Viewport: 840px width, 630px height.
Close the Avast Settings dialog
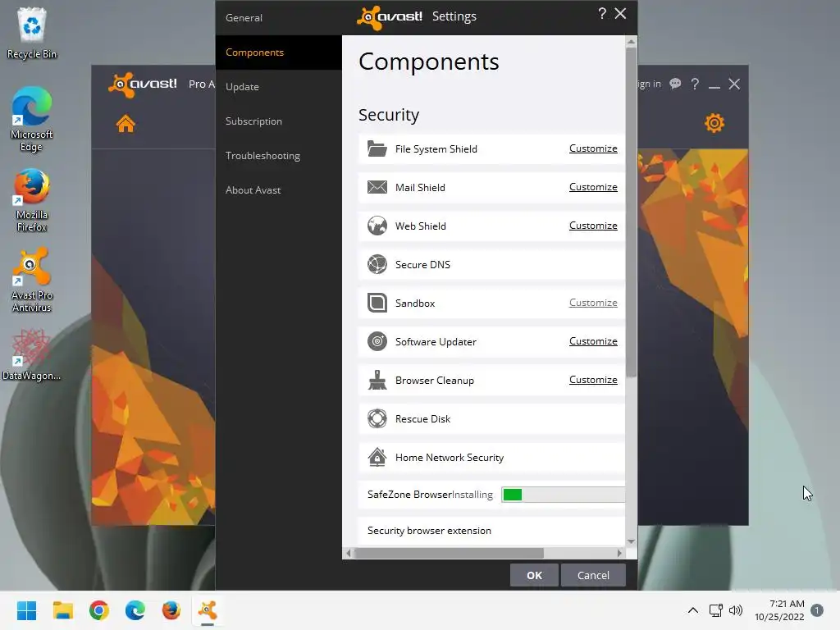tap(620, 13)
